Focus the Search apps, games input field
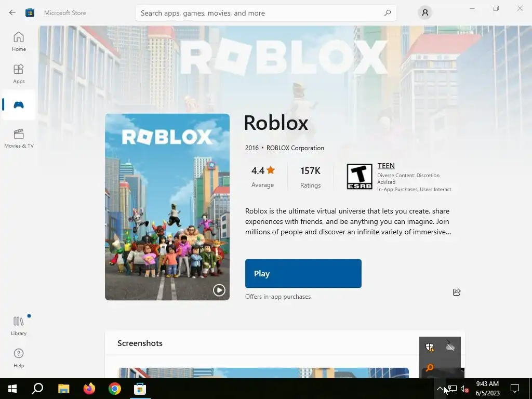532x399 pixels. [x=265, y=13]
